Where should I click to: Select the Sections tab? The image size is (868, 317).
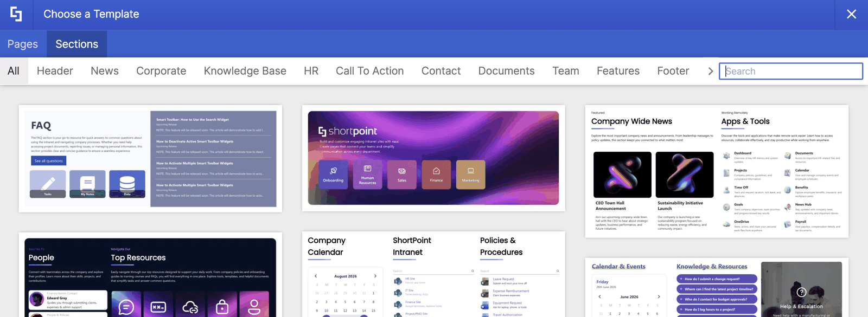[x=76, y=44]
